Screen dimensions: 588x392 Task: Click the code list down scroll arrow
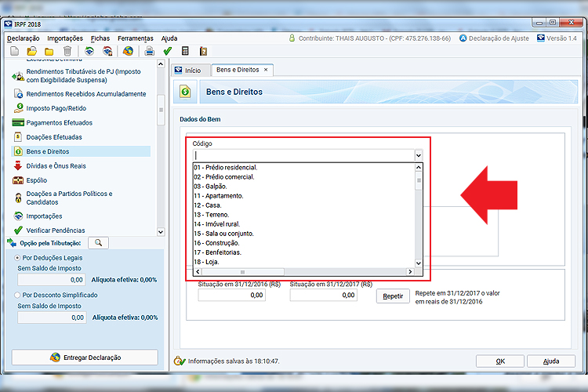tap(419, 263)
